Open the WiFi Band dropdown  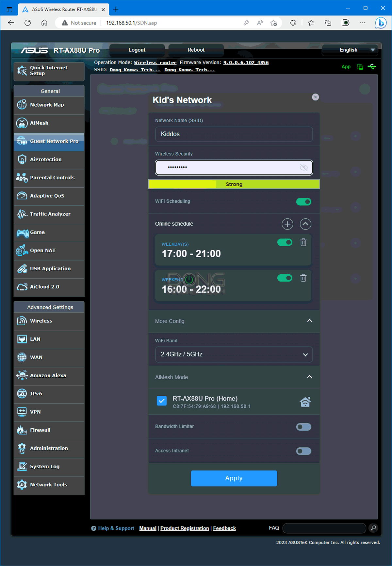(234, 354)
